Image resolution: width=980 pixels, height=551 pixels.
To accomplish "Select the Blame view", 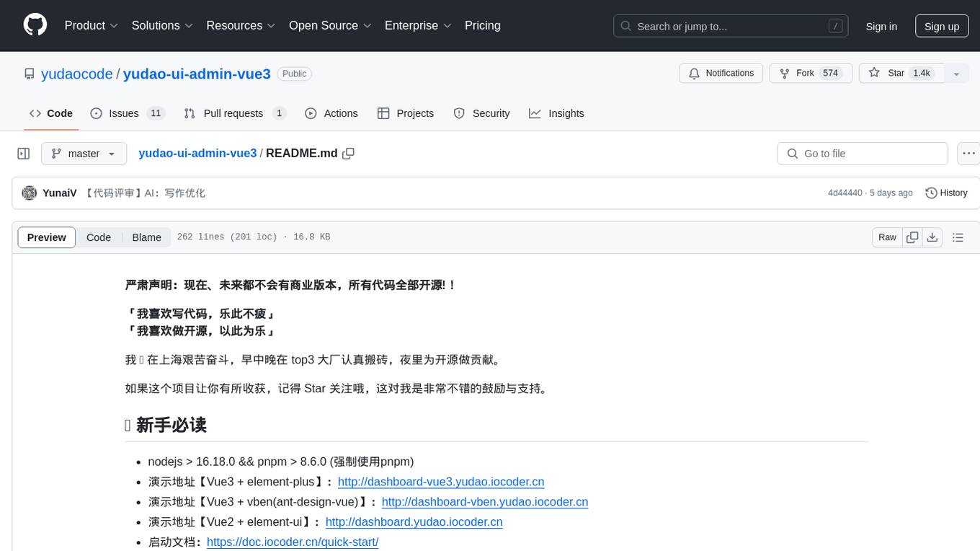I will click(x=146, y=237).
